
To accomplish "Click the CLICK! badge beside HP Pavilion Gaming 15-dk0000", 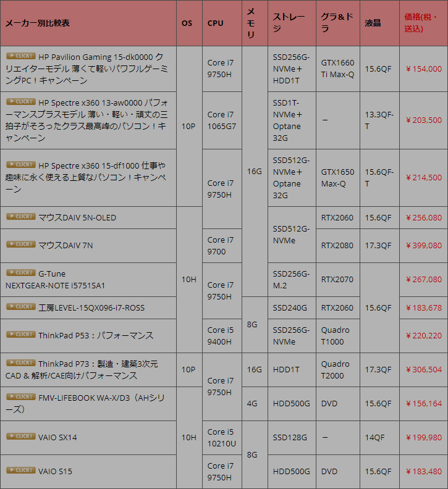I will (20, 56).
